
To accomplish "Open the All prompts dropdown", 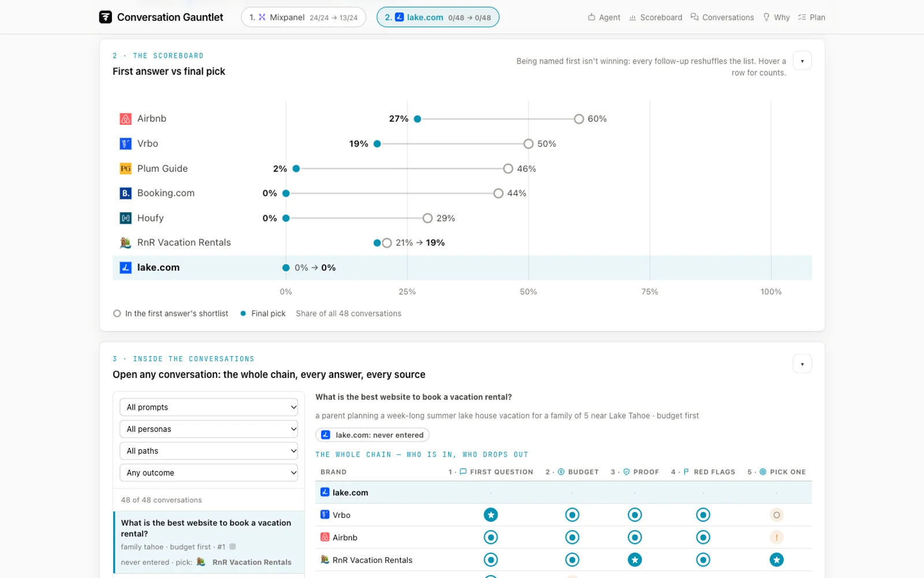I will point(208,407).
